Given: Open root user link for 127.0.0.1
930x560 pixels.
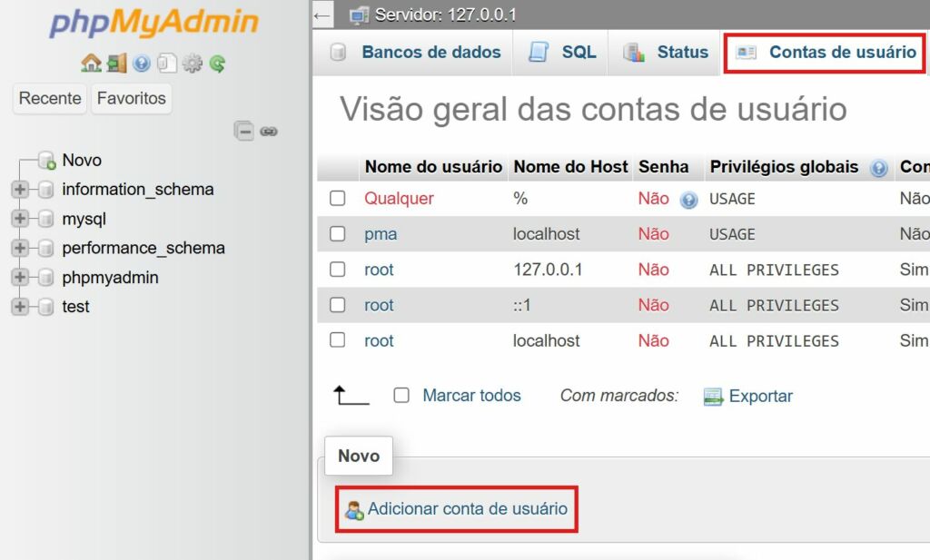Looking at the screenshot, I should click(x=379, y=270).
